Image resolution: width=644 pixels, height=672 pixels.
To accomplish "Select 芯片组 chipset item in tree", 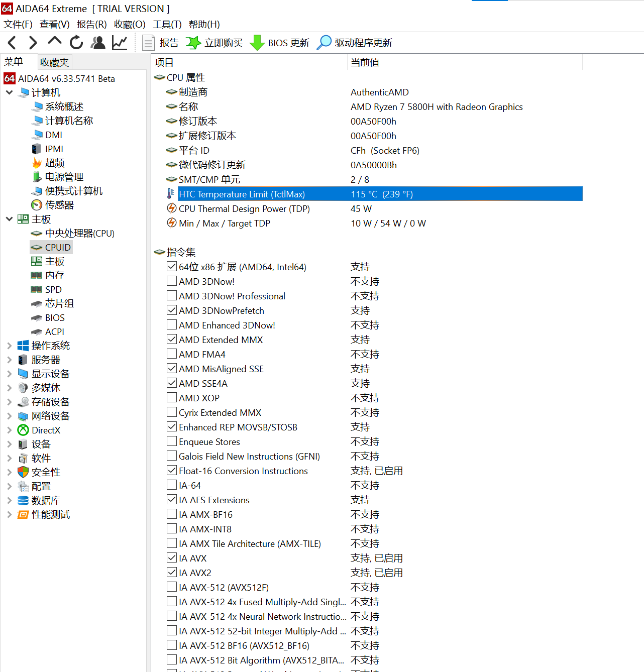I will pyautogui.click(x=52, y=303).
